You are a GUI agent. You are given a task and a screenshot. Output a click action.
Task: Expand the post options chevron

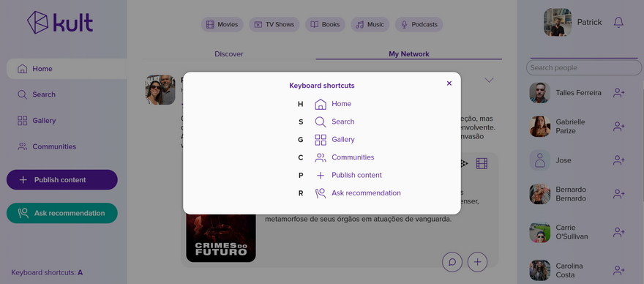pyautogui.click(x=489, y=80)
